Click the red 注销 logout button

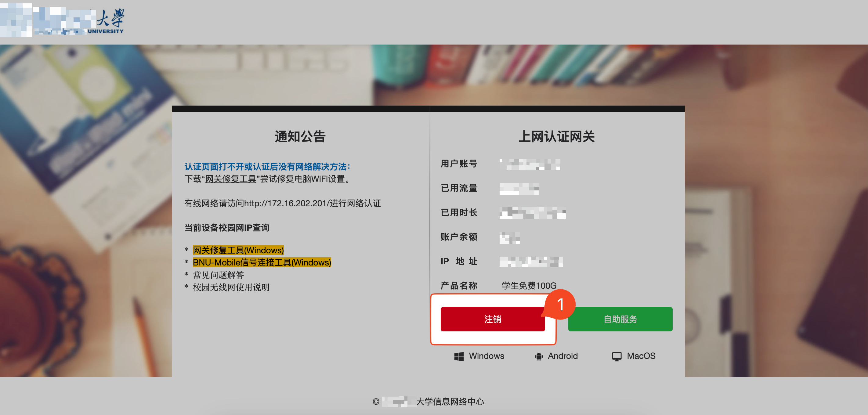(x=492, y=319)
